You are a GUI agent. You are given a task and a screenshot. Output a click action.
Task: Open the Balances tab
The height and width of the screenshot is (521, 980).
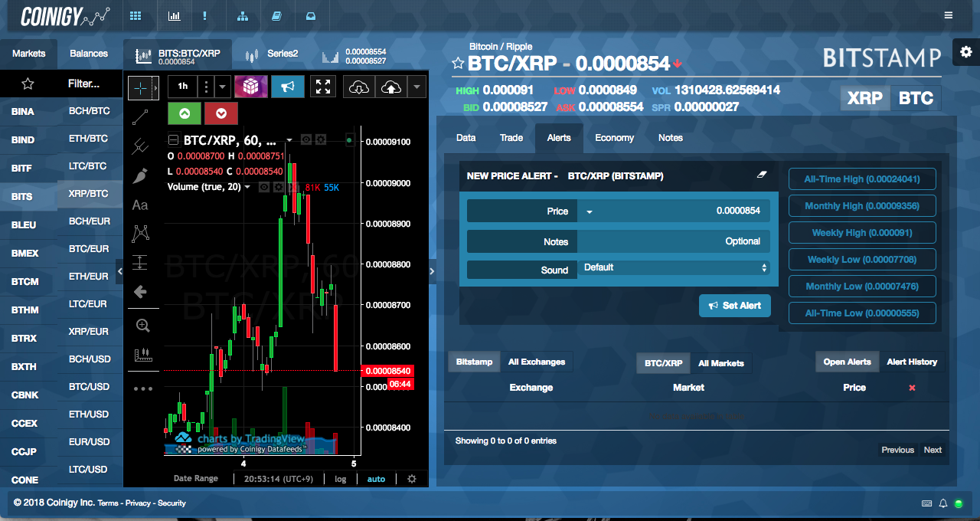pyautogui.click(x=89, y=54)
